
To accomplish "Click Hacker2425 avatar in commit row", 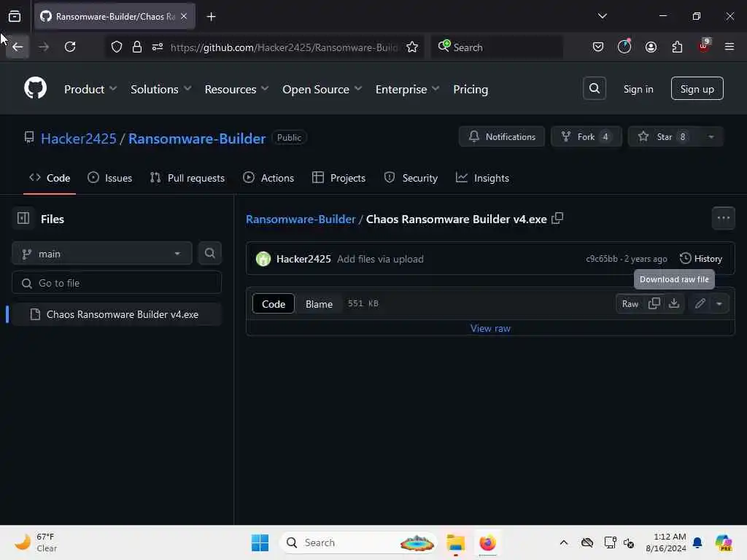I will tap(263, 259).
